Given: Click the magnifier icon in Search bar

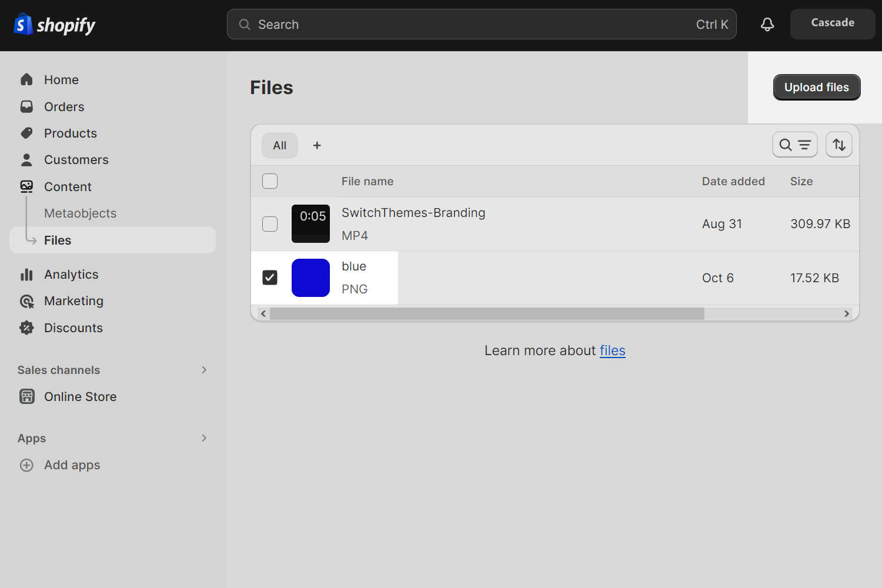Looking at the screenshot, I should click(x=245, y=24).
